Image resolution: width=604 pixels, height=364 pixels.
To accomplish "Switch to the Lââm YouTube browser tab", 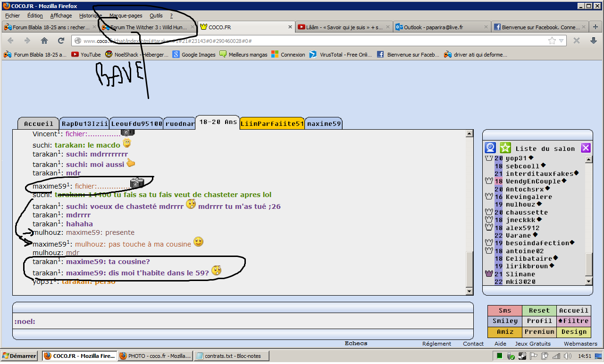I will point(344,27).
